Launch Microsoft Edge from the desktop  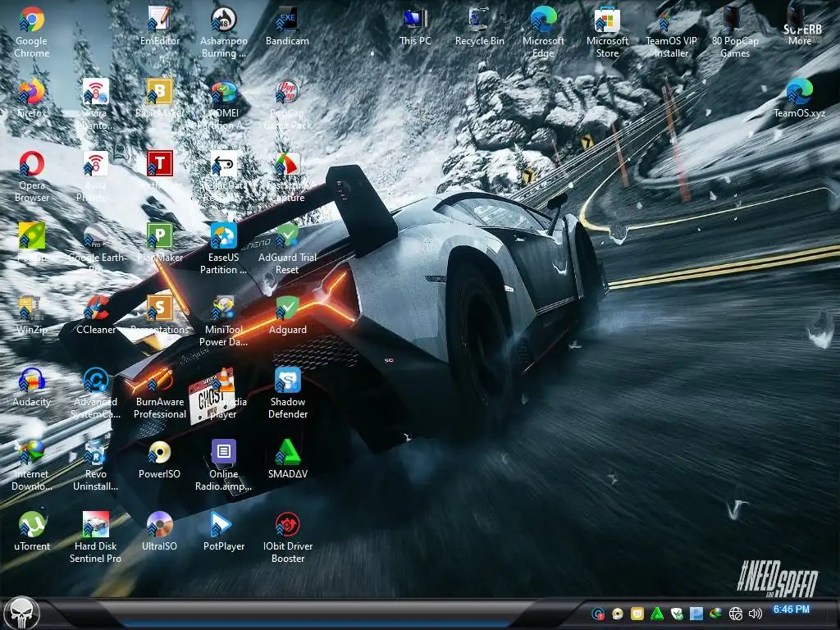543,20
